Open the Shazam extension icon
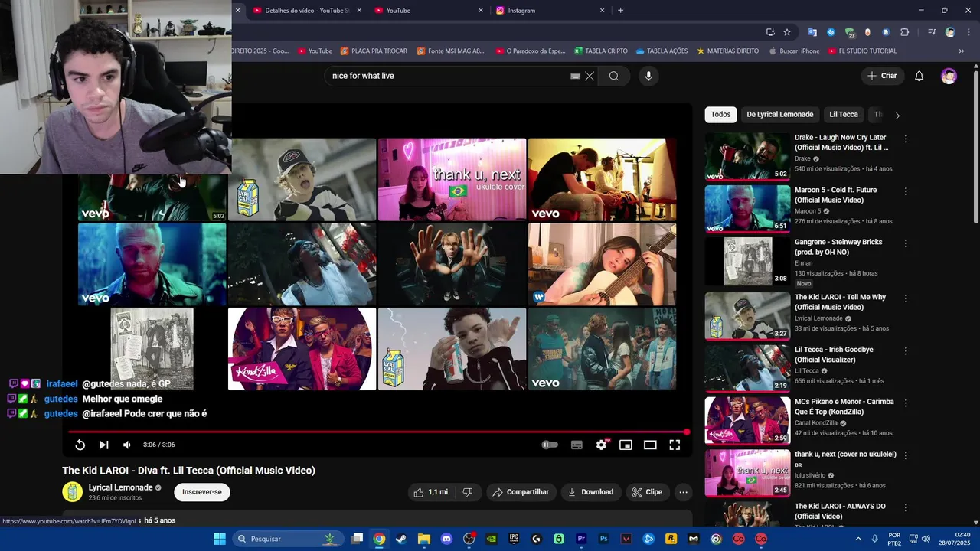This screenshot has width=980, height=551. click(831, 32)
